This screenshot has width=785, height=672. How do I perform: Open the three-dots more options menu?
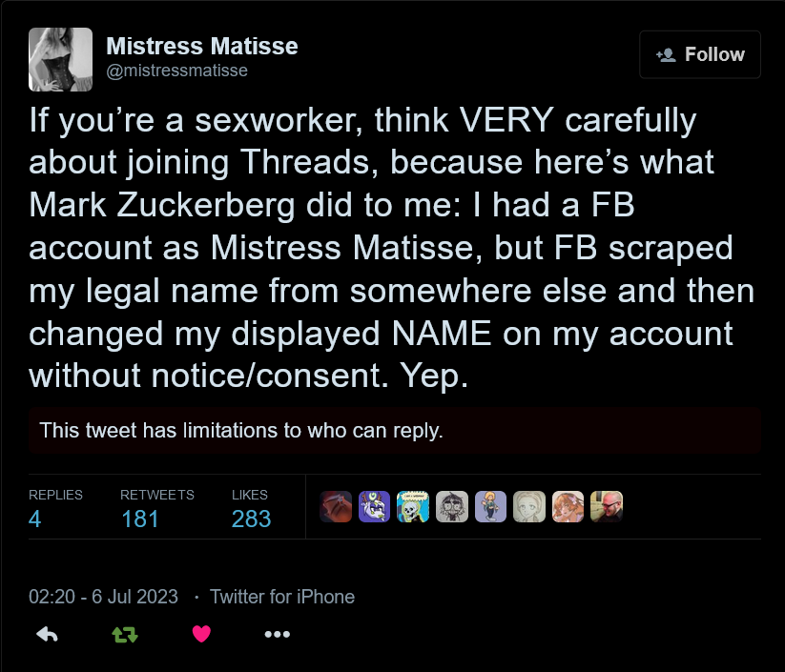[277, 634]
